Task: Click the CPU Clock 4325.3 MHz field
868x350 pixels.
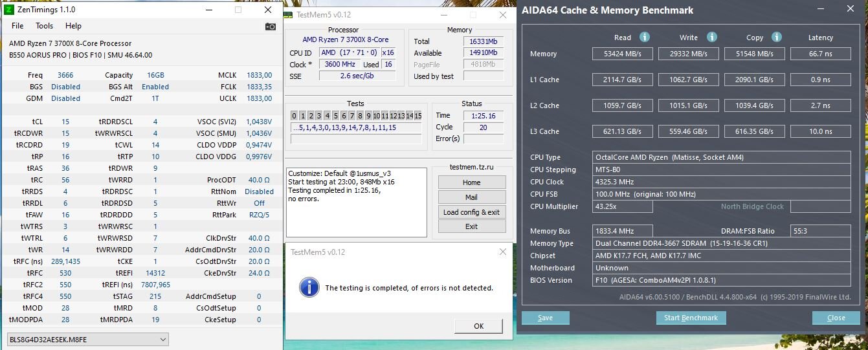Action: click(x=722, y=182)
